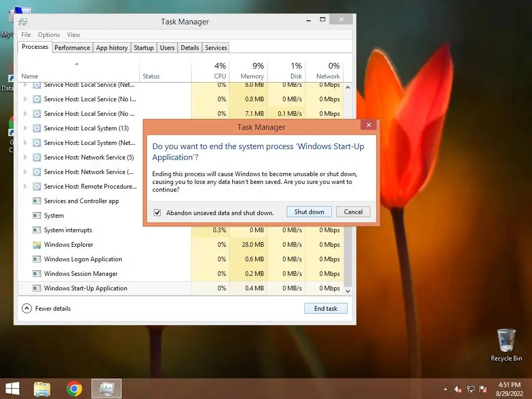Click icon of Services and Controller app
532x399 pixels.
(37, 201)
